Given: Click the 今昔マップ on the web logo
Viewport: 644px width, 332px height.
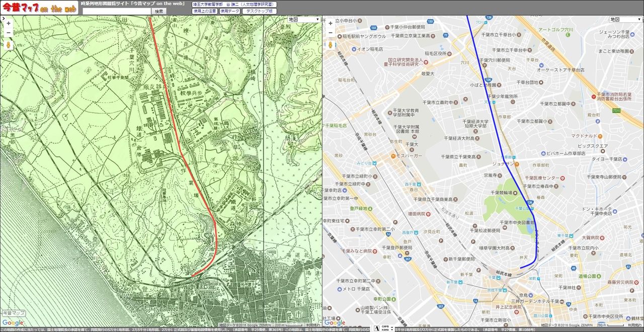Looking at the screenshot, I should [39, 8].
